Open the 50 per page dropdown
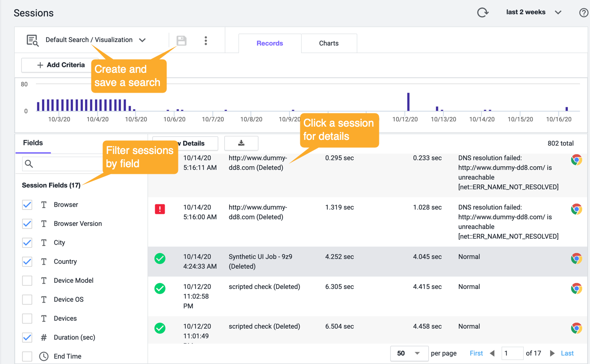Image resolution: width=590 pixels, height=364 pixels. [x=409, y=353]
